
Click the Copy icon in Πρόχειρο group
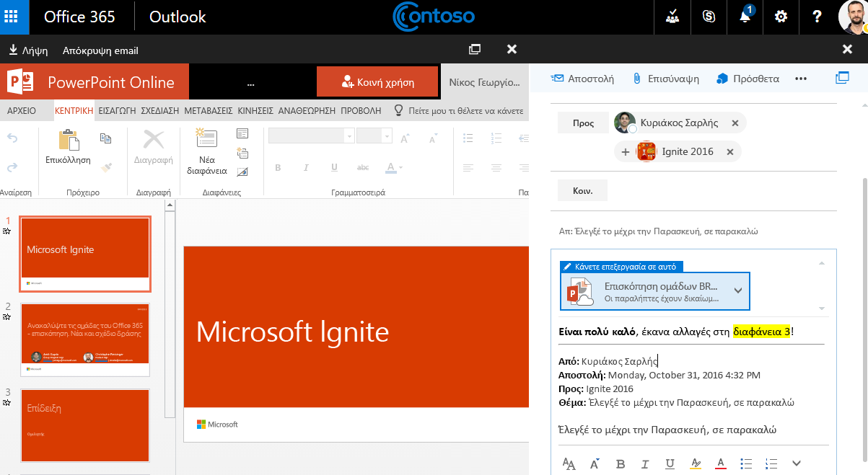pos(106,138)
